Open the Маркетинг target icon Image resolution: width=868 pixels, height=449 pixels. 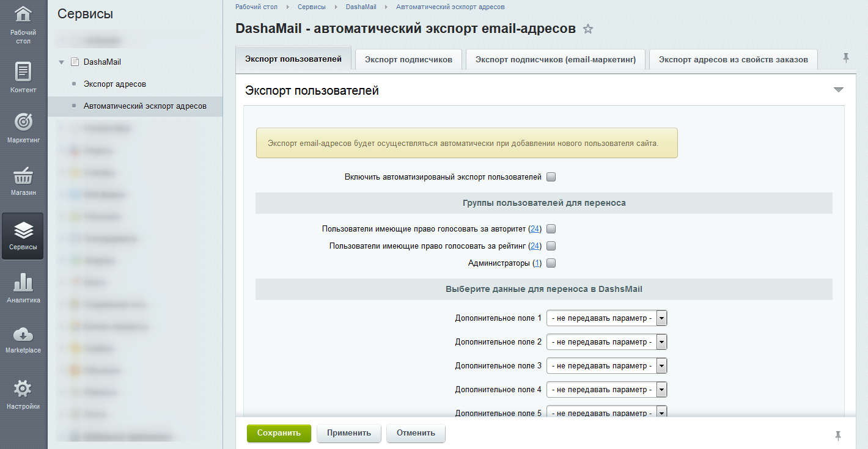point(23,122)
